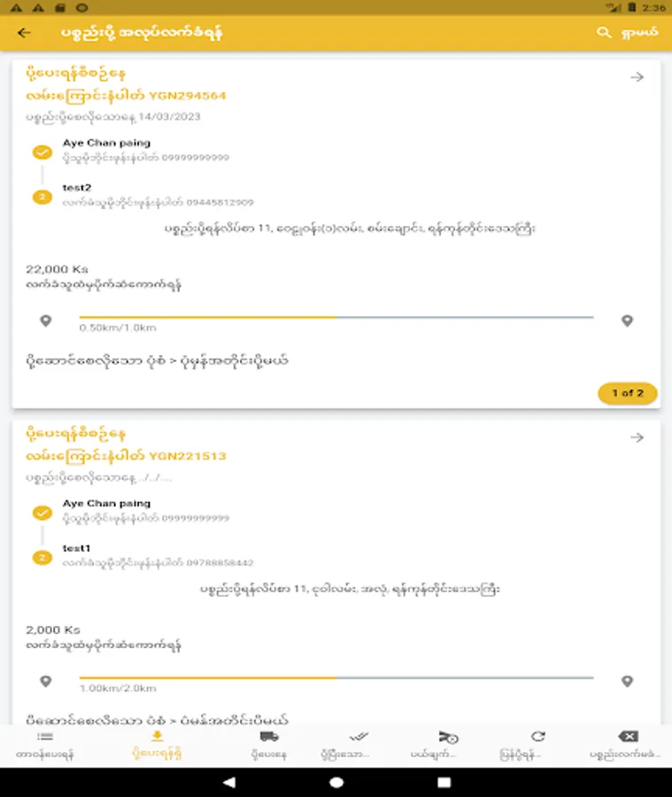The height and width of the screenshot is (797, 672).
Task: Tap step 2 circle beside test2
Action: coord(42,197)
